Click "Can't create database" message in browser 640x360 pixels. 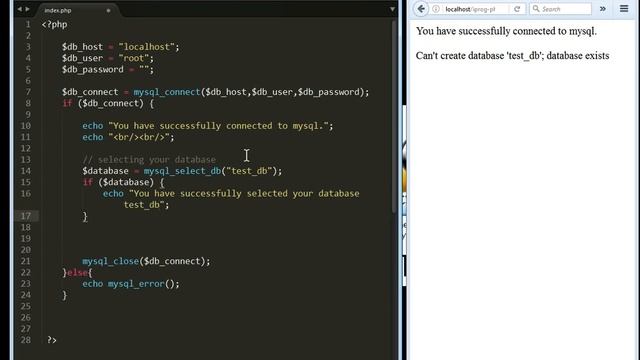[x=512, y=56]
